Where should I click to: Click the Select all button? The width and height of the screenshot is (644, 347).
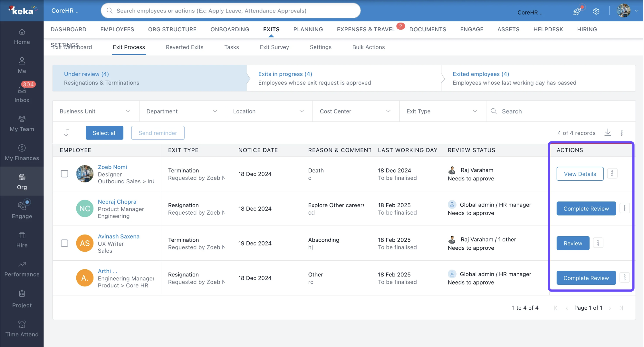(104, 133)
